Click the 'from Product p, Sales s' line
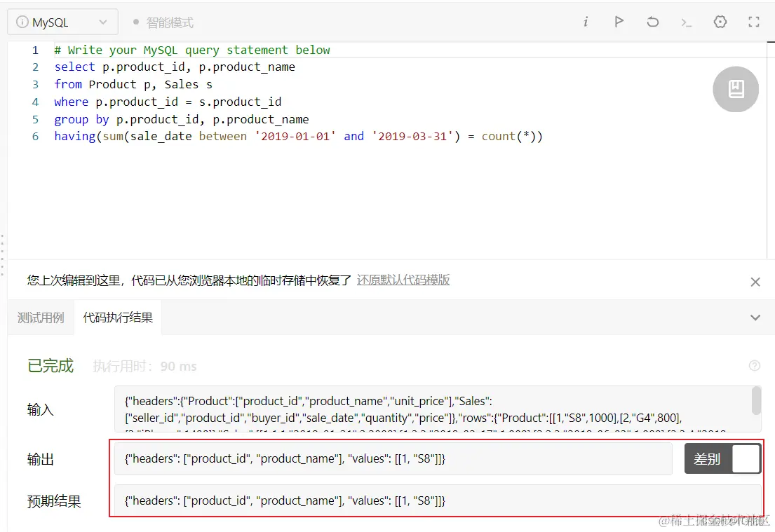This screenshot has width=775, height=532. [x=133, y=85]
